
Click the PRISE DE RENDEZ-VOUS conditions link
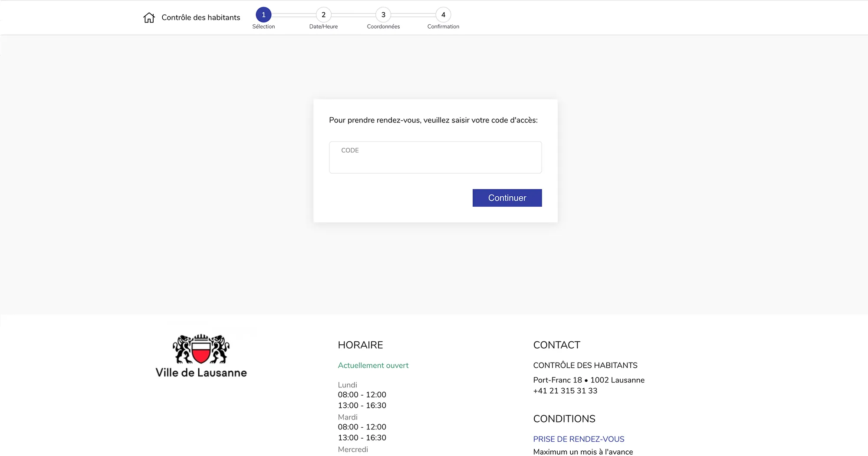point(579,439)
